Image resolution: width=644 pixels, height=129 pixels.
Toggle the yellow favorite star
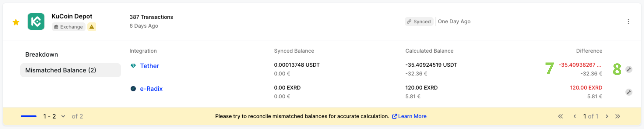16,22
